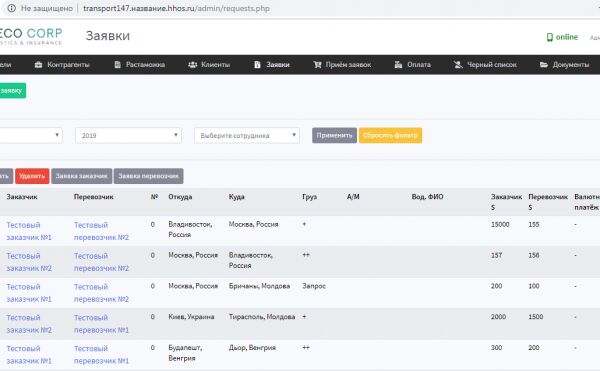Open the Черный список section

point(492,65)
